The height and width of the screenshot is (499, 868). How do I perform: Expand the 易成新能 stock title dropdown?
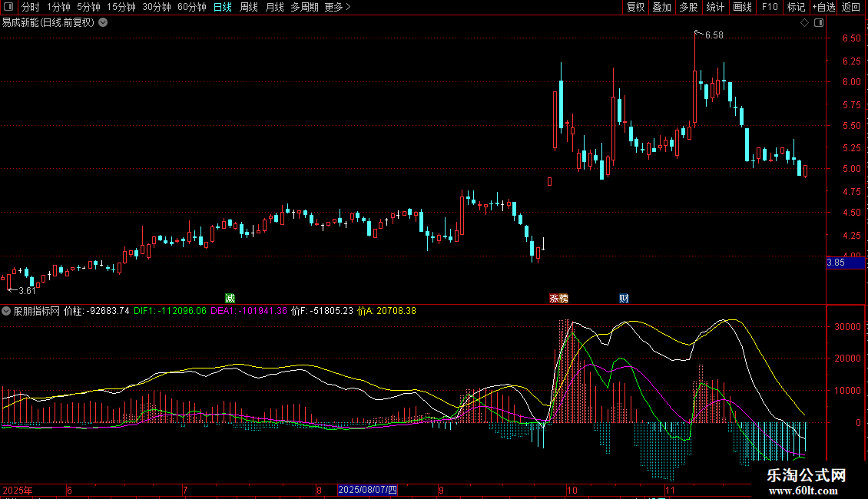pos(103,22)
